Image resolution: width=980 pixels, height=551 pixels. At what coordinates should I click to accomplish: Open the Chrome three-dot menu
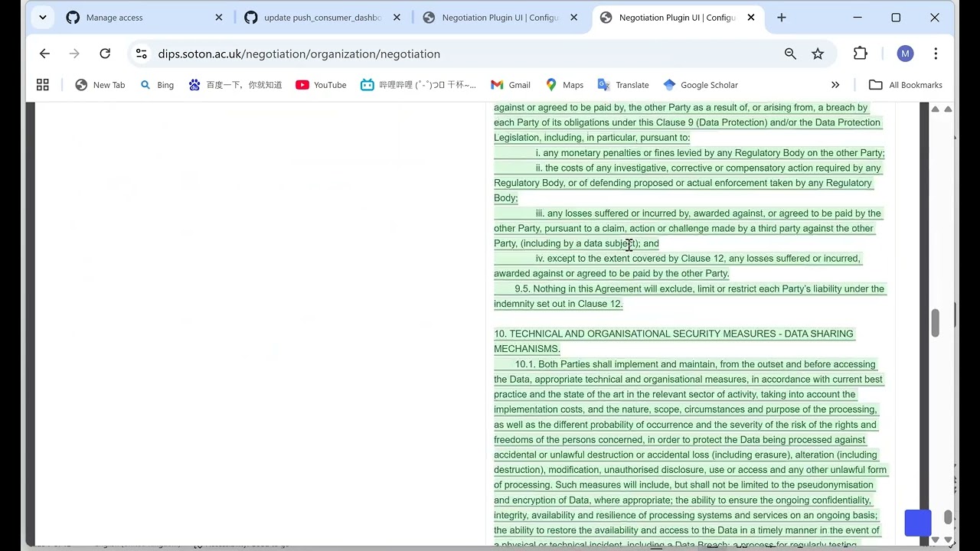click(936, 54)
